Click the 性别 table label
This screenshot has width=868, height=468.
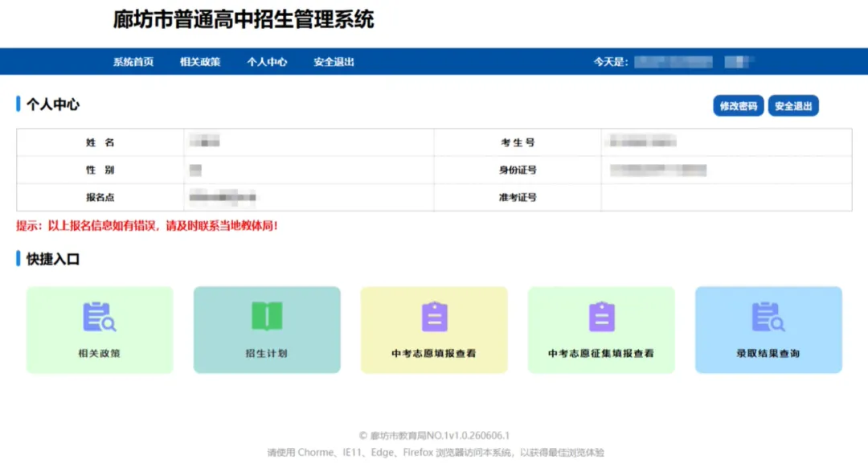100,170
